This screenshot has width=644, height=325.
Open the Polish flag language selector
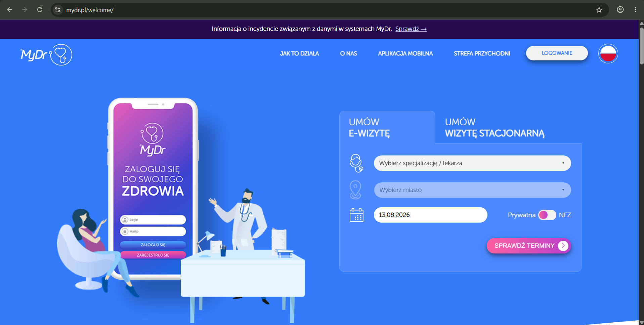pos(608,54)
